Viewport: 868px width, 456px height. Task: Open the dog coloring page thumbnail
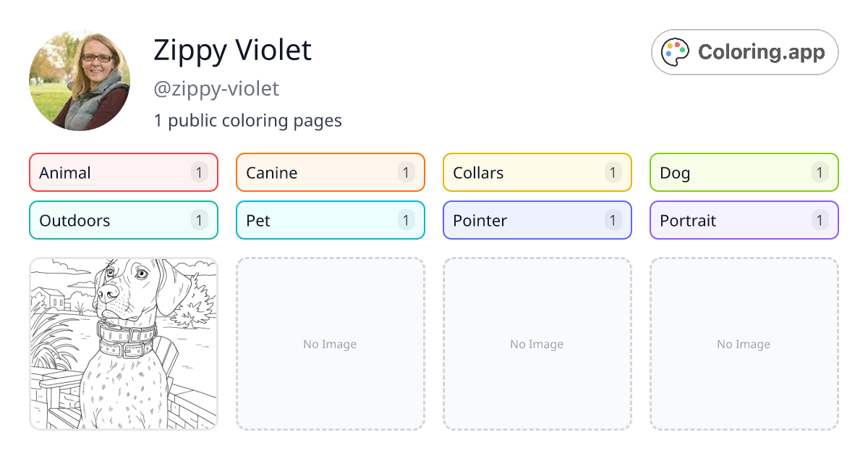[x=123, y=344]
